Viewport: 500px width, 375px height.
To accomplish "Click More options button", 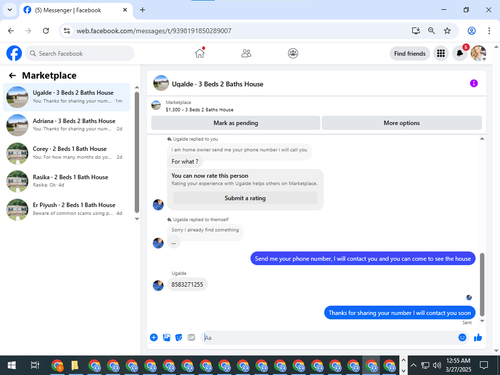I will click(402, 123).
